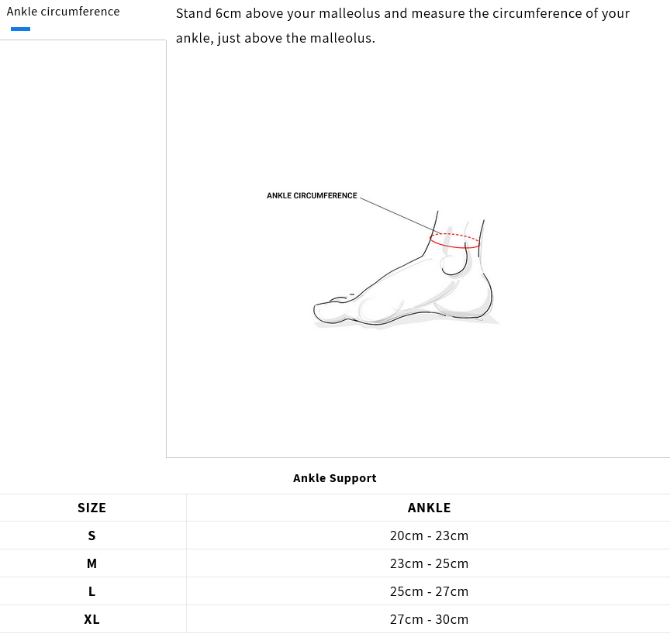This screenshot has width=670, height=644.
Task: Select the XL size row label
Action: coord(92,619)
